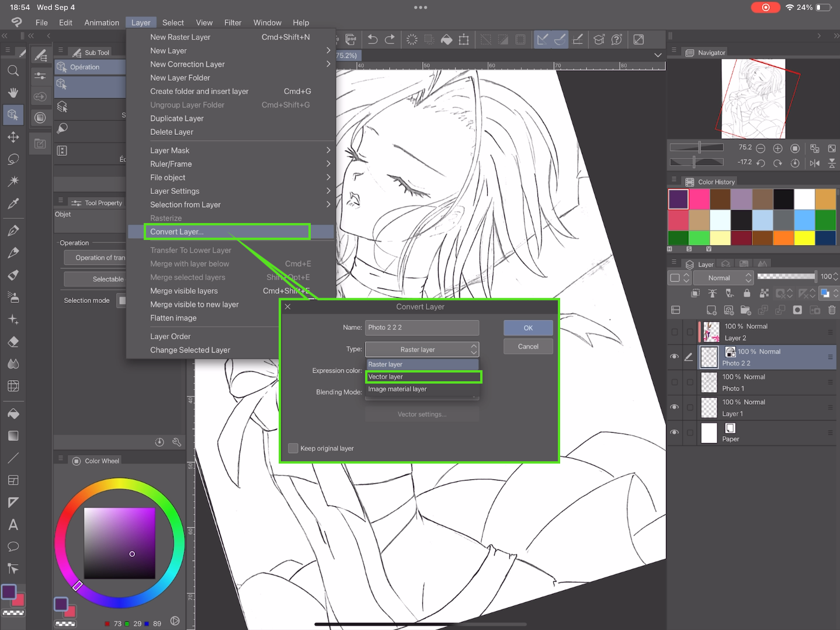Toggle visibility of Layer 1
This screenshot has height=630, width=840.
pyautogui.click(x=674, y=408)
